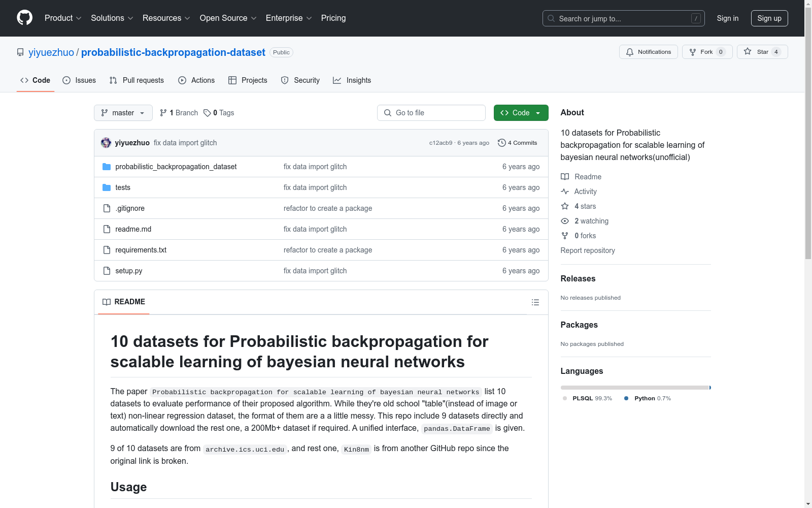Click the Sign up button
The image size is (812, 508).
pyautogui.click(x=769, y=18)
